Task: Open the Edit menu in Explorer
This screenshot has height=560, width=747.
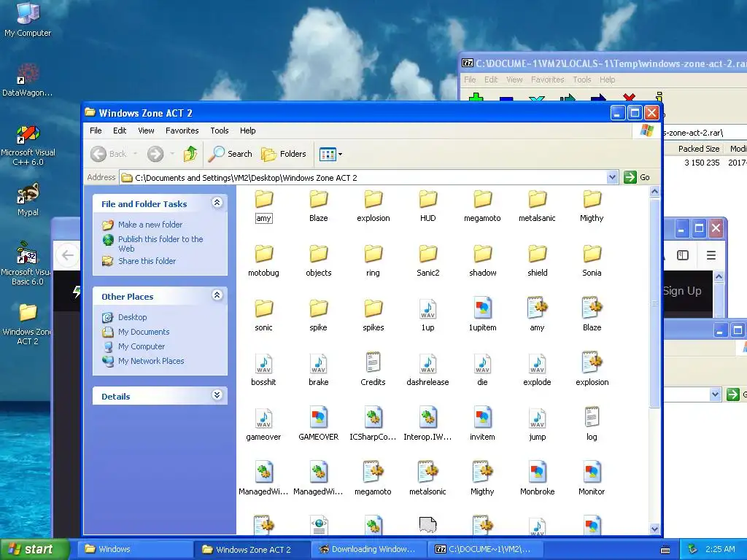Action: pos(120,131)
